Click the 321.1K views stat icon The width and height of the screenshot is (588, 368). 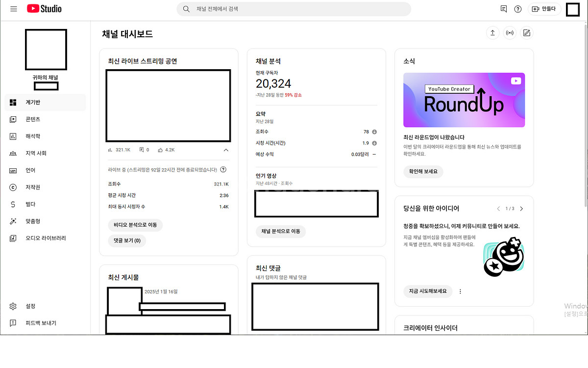110,150
